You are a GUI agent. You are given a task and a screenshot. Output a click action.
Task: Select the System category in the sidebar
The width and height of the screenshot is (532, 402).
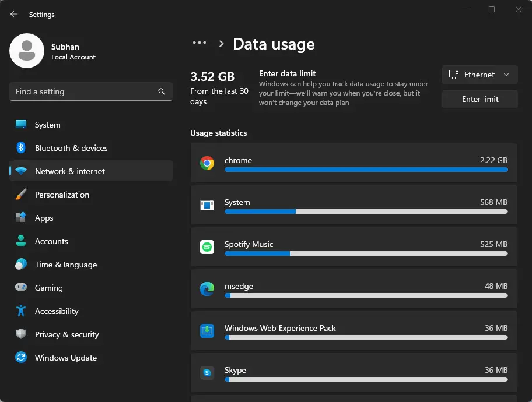click(47, 125)
